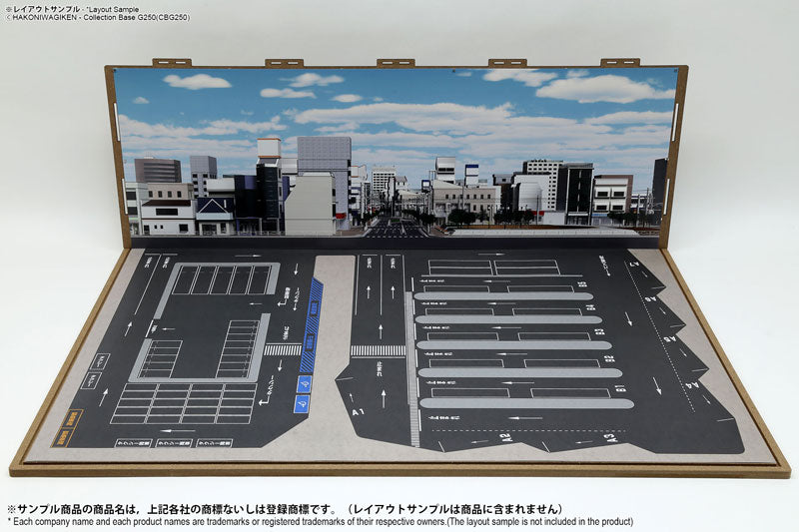This screenshot has height=532, width=799.
Task: Click the A2 parking space label
Action: pos(505,436)
